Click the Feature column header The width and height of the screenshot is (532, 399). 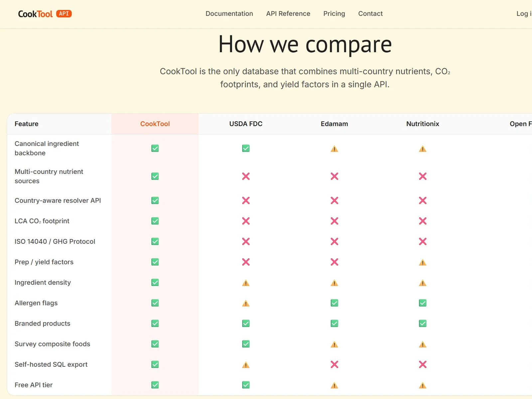coord(27,124)
